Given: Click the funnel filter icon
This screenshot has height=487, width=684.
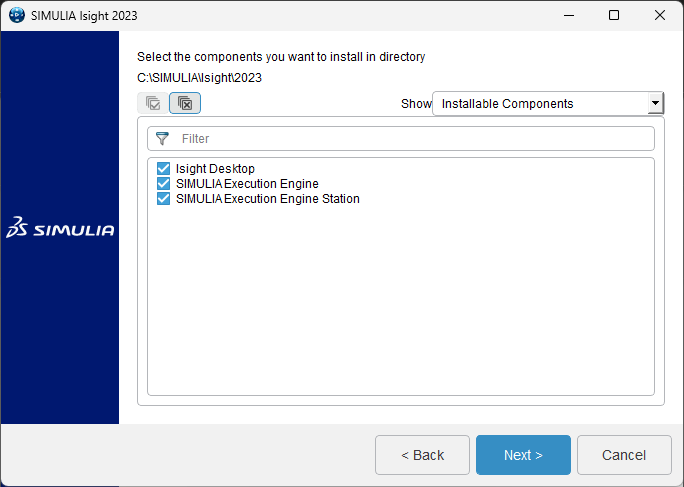Looking at the screenshot, I should tap(162, 139).
